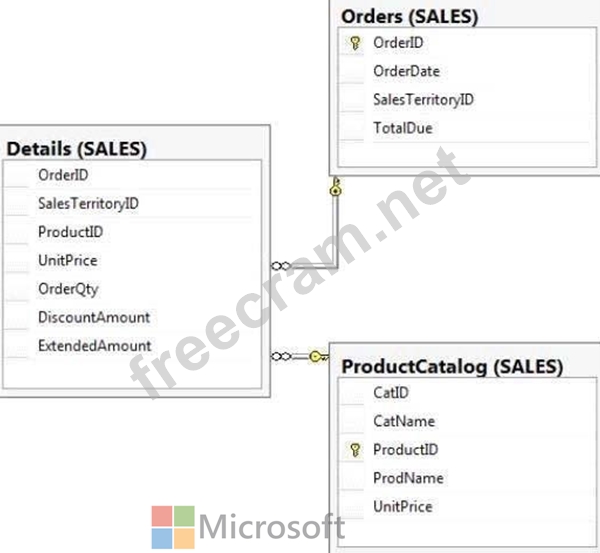Select the SalesTerritoryID column in Details

(132, 204)
